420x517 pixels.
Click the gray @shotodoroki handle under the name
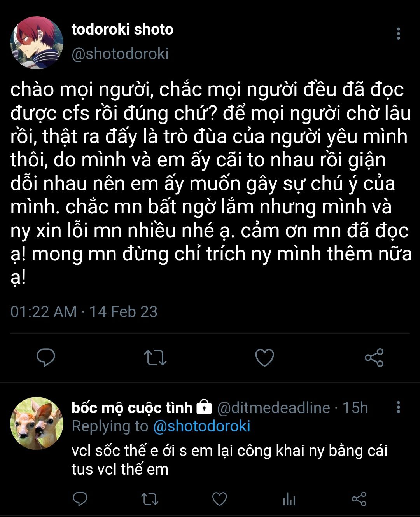click(120, 54)
